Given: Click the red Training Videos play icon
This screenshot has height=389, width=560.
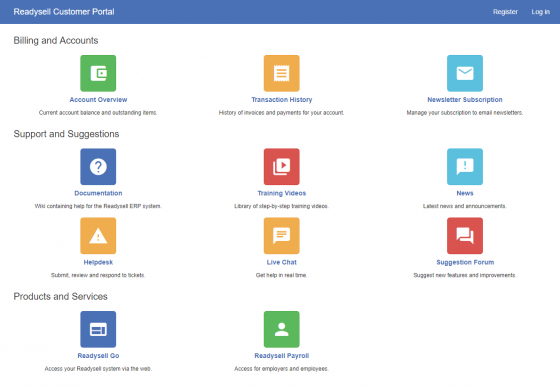Looking at the screenshot, I should click(x=281, y=166).
